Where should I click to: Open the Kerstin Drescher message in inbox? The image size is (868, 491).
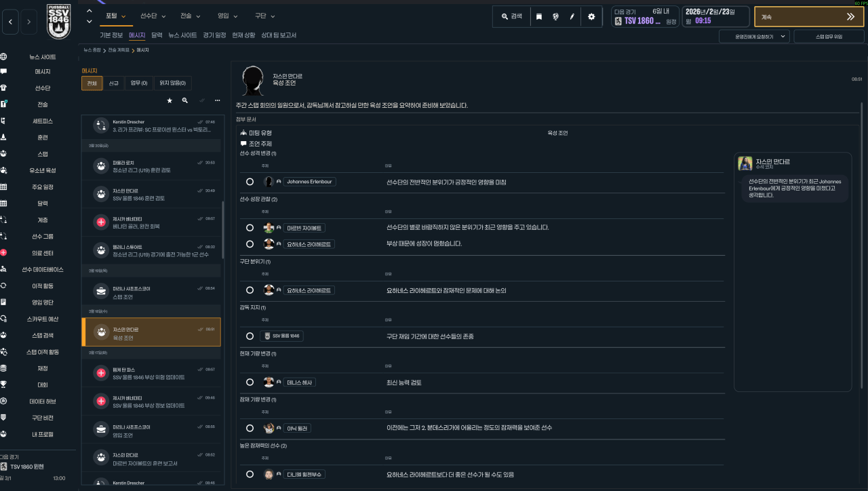[x=152, y=125]
